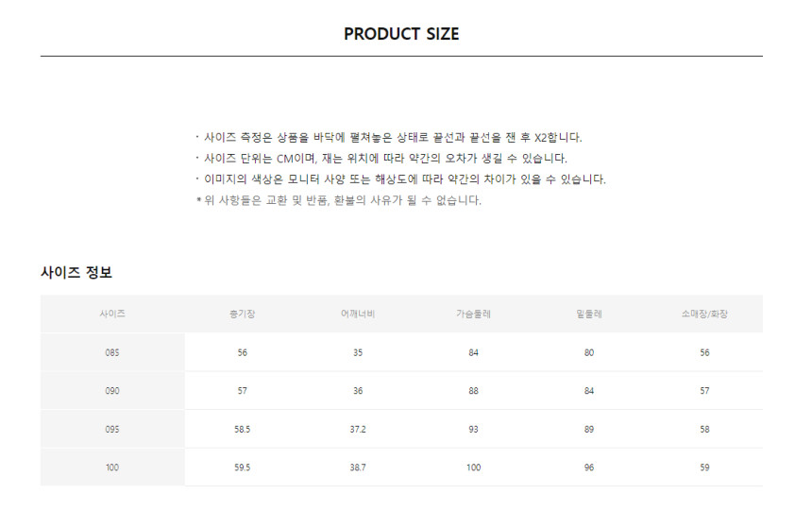Click the exchange and refund disclaimer line

[x=339, y=200]
